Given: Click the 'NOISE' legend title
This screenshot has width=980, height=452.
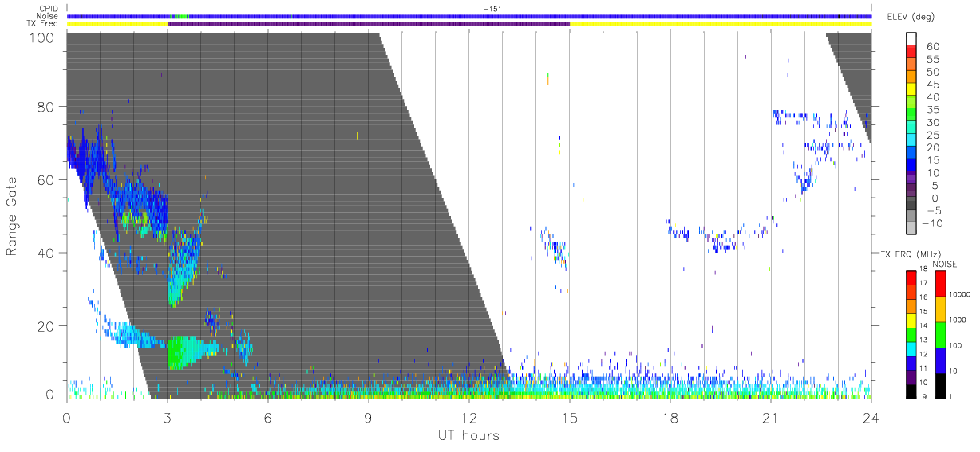Looking at the screenshot, I should (x=944, y=264).
